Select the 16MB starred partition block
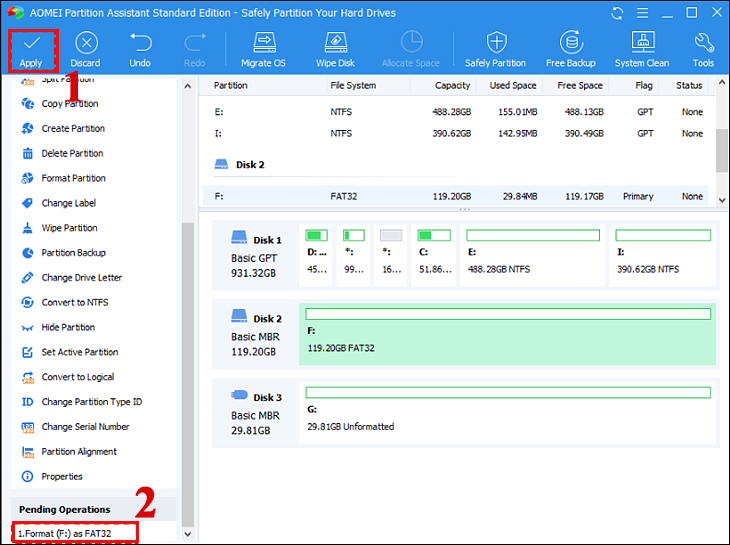Viewport: 730px width, 545px height. (x=391, y=255)
